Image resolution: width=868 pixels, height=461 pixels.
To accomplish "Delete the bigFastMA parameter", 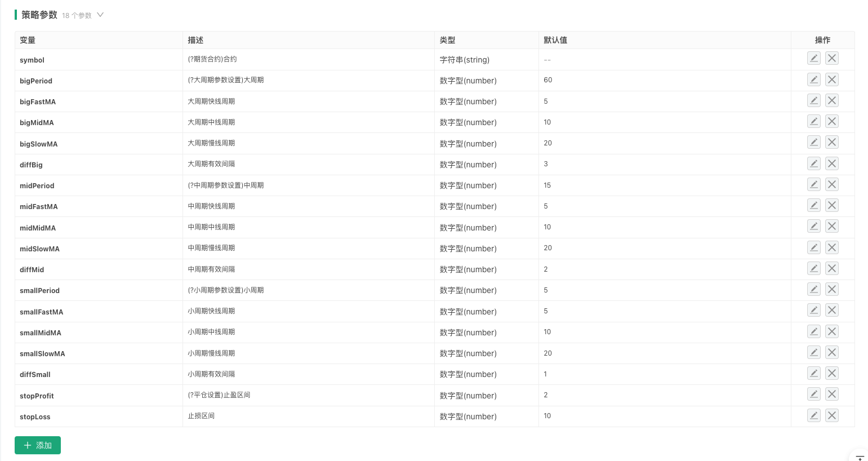I will (x=832, y=100).
